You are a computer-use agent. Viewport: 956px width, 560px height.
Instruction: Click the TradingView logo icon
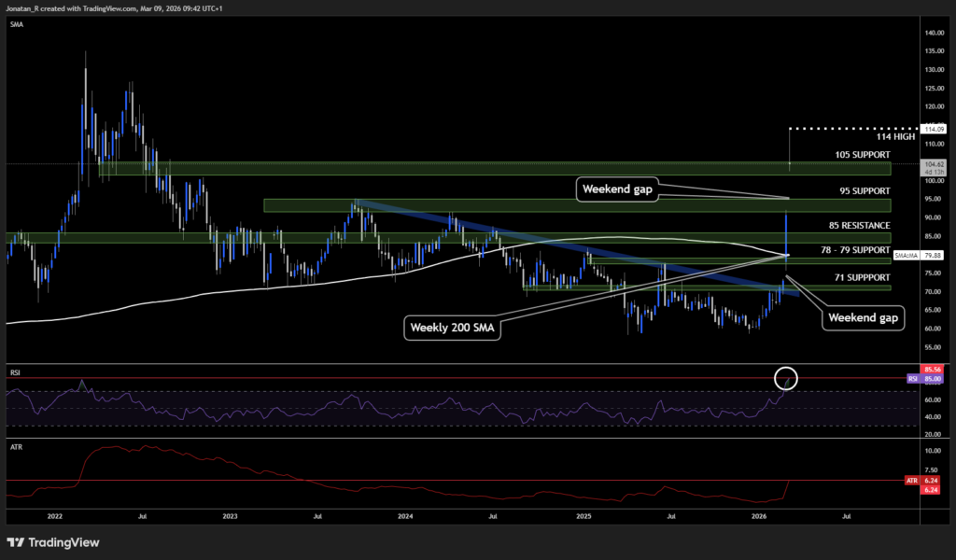tap(16, 542)
